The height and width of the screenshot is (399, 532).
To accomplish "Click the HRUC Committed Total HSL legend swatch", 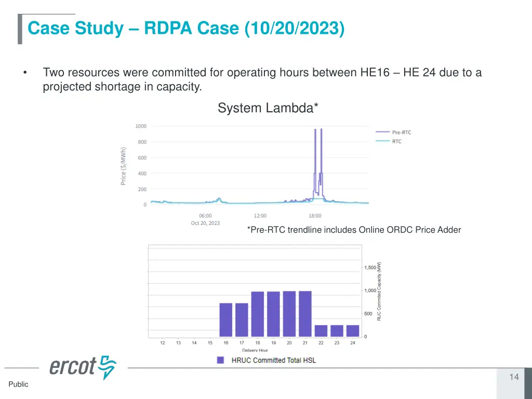I will 220,361.
